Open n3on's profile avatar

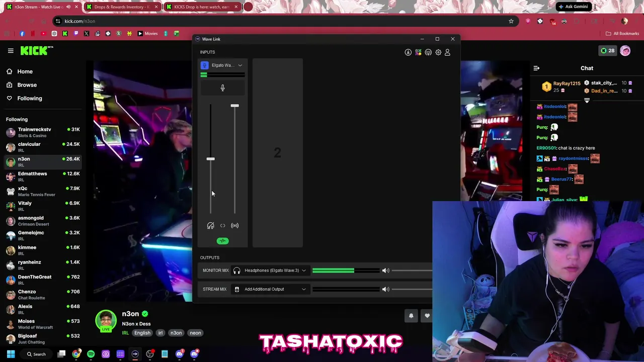tap(106, 320)
